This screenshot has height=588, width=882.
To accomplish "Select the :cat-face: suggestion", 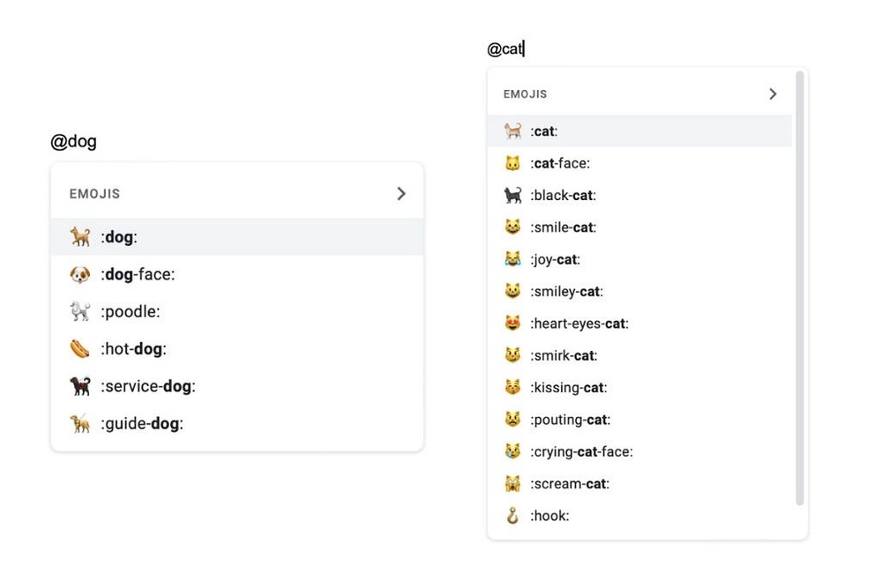I will point(560,163).
